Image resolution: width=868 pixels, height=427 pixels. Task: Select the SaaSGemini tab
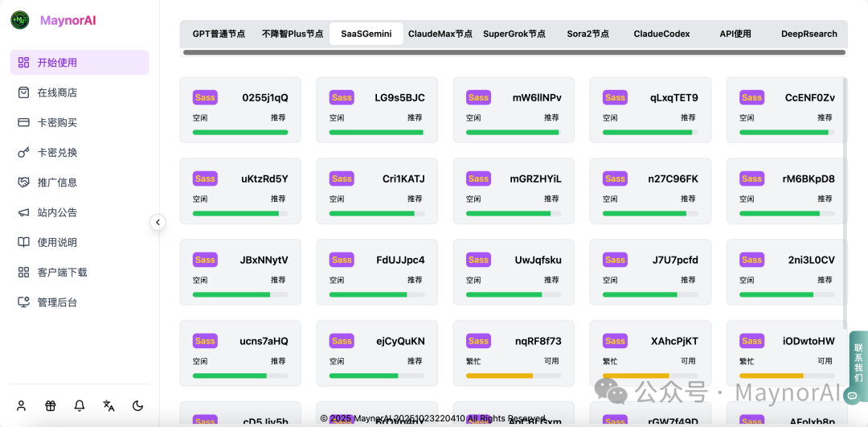(x=366, y=34)
